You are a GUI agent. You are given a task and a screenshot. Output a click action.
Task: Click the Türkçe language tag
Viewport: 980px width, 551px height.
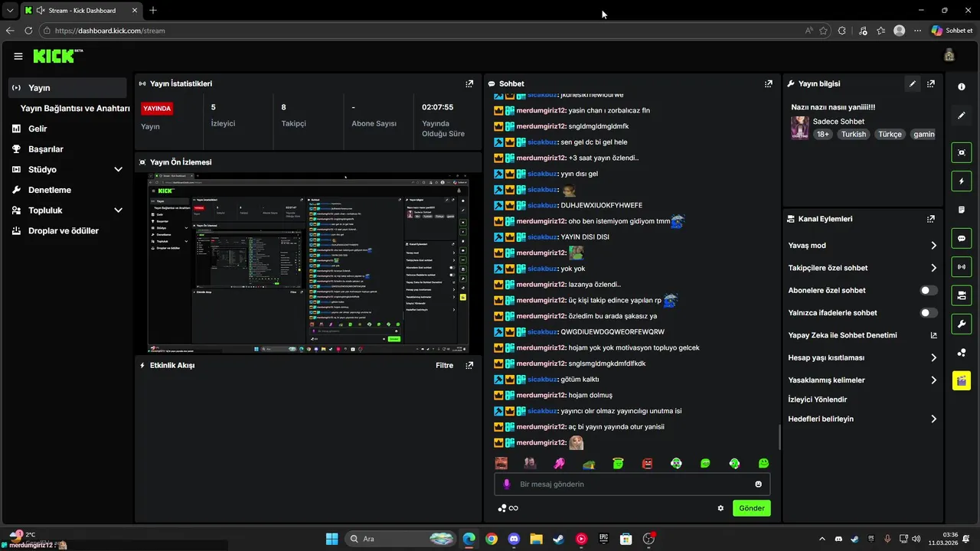890,134
